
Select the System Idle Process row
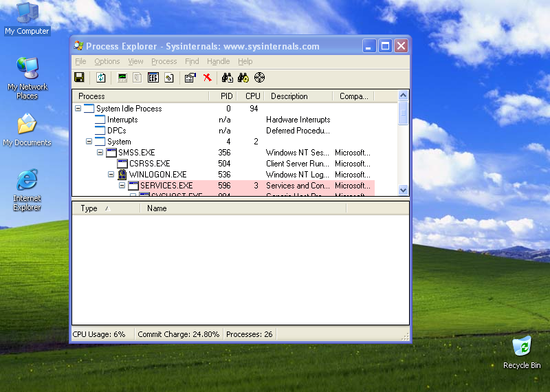click(224, 109)
